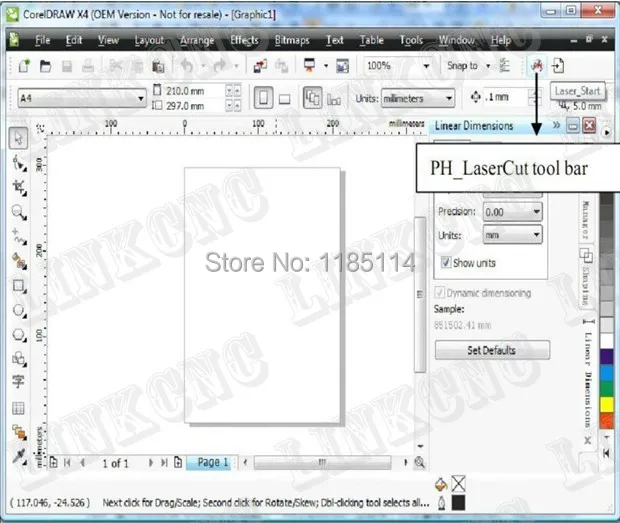620x523 pixels.
Task: Select the Polygon tool
Action: tap(19, 335)
